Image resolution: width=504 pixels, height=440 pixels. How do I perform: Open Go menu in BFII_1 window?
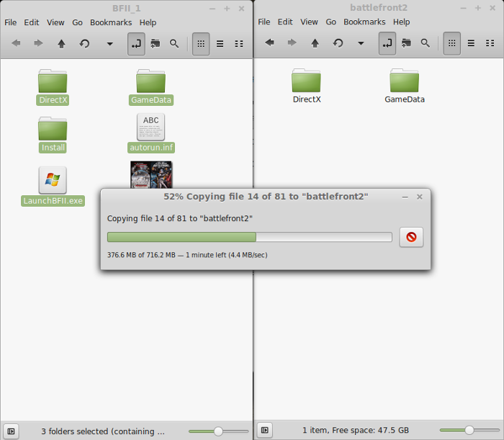click(x=77, y=22)
